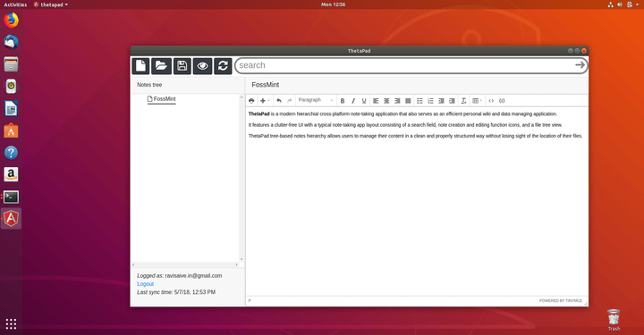Insert a bullet list

[419, 100]
